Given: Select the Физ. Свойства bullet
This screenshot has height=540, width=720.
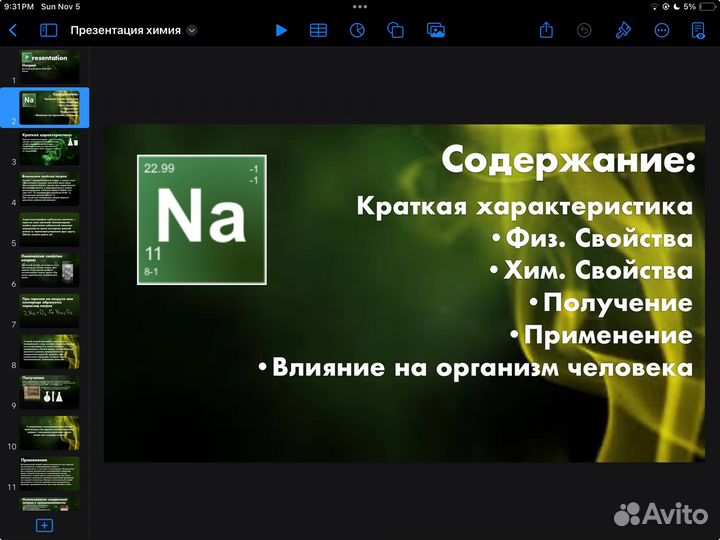Looking at the screenshot, I should [592, 238].
